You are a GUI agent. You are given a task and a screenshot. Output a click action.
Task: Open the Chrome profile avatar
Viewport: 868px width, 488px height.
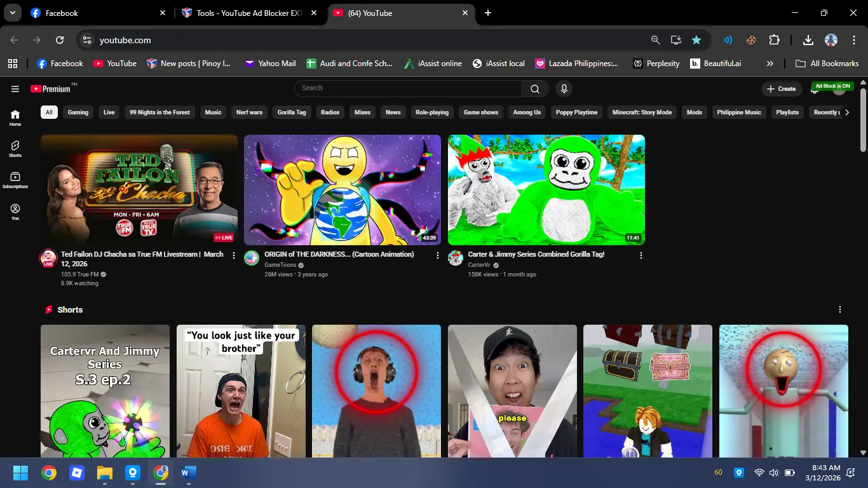[831, 40]
